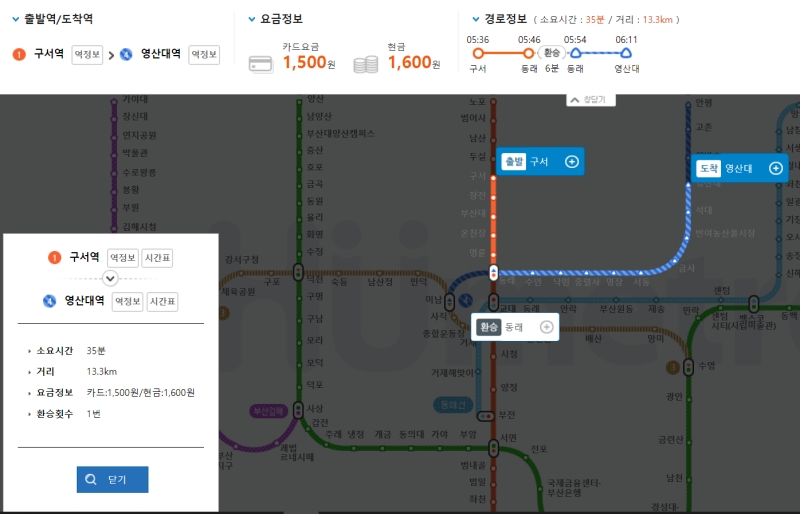Click the line 1 badge beside 구서역 in header
This screenshot has width=800, height=514.
click(19, 54)
